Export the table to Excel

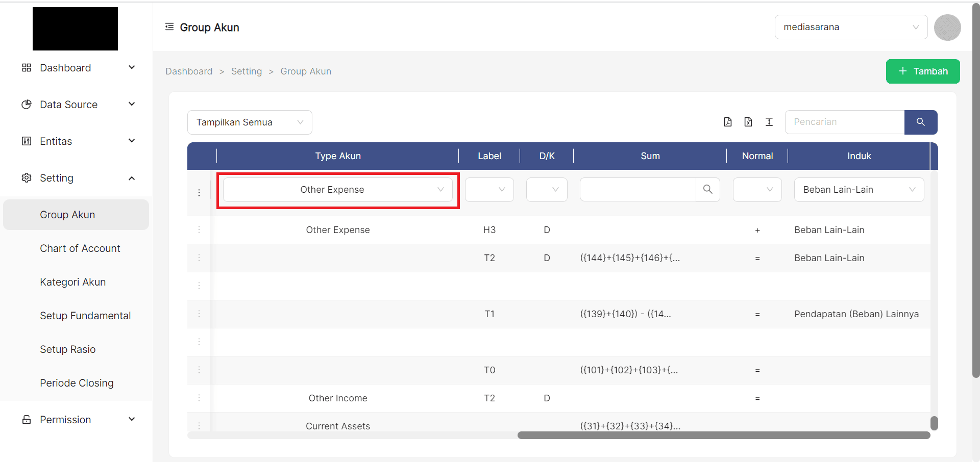(x=748, y=122)
